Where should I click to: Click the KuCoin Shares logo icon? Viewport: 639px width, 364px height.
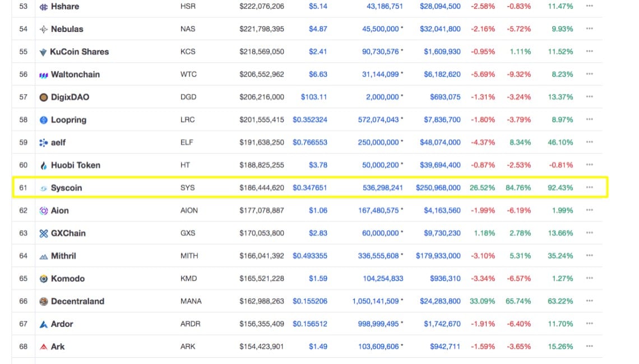click(x=43, y=52)
